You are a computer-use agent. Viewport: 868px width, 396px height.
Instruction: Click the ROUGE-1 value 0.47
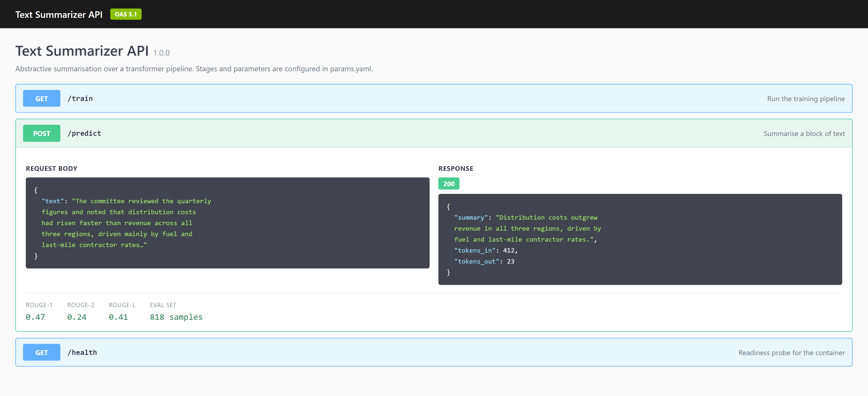[35, 317]
